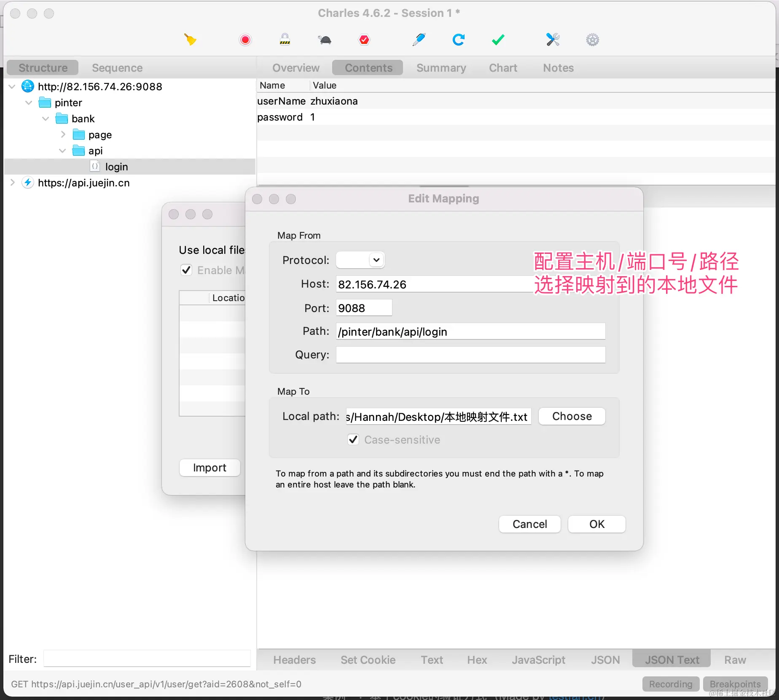Open the Chart tab
The width and height of the screenshot is (779, 700).
pos(503,68)
